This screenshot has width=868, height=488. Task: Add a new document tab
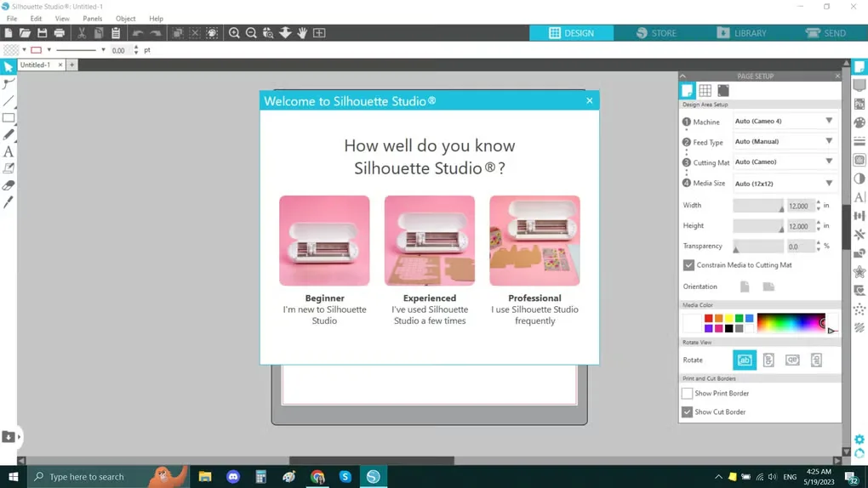coord(72,65)
